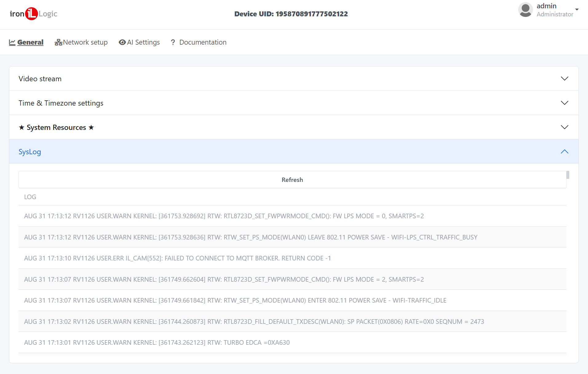
Task: Switch to the Network setup tab
Action: [x=85, y=42]
